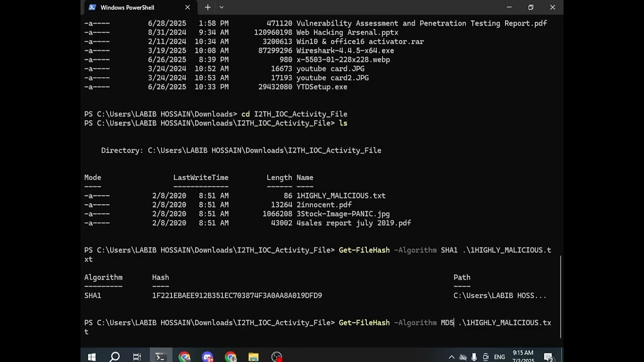Click the microphone tray icon

pyautogui.click(x=474, y=357)
